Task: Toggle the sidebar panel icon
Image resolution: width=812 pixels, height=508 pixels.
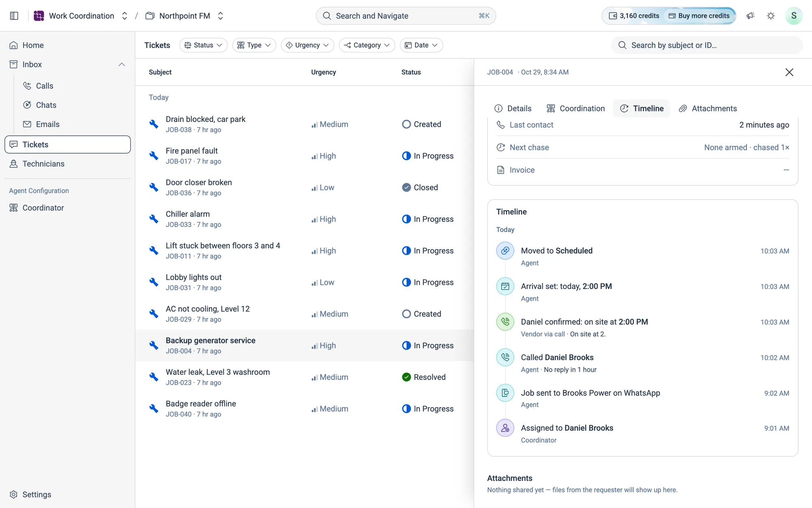Action: coord(14,16)
